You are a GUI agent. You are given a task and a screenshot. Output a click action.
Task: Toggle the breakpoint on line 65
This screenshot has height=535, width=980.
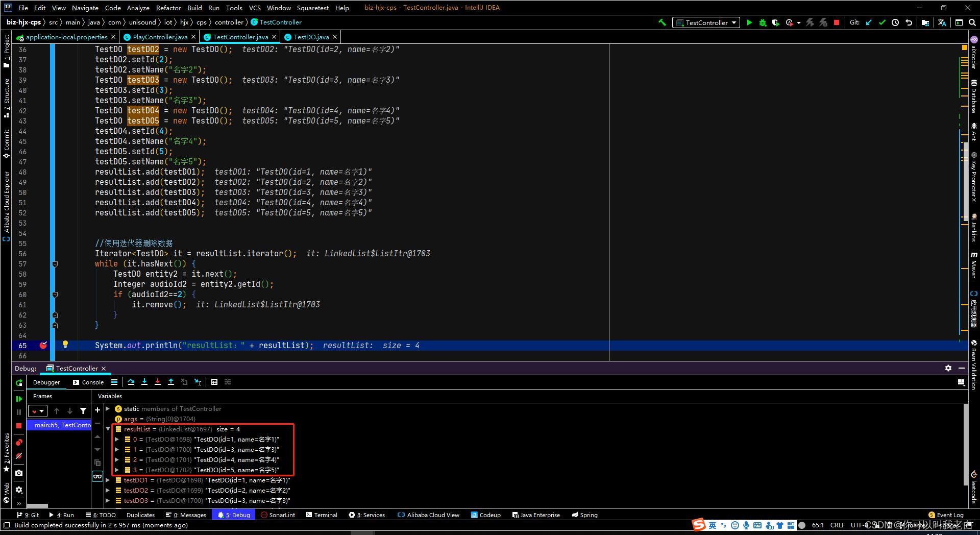click(43, 345)
